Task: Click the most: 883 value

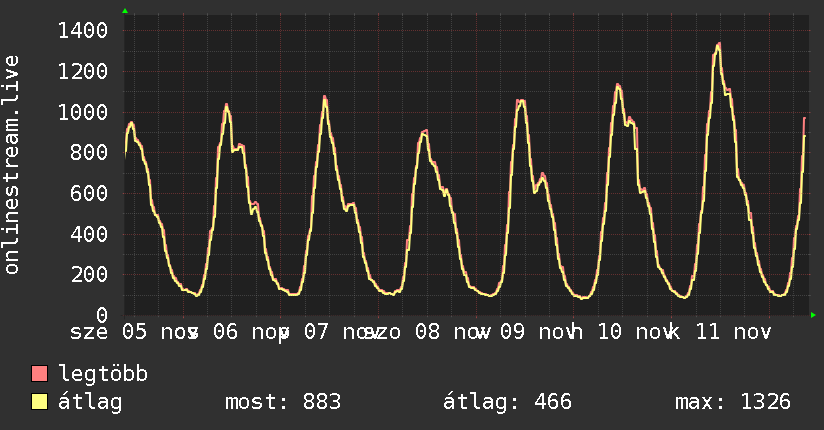Action: pyautogui.click(x=283, y=403)
